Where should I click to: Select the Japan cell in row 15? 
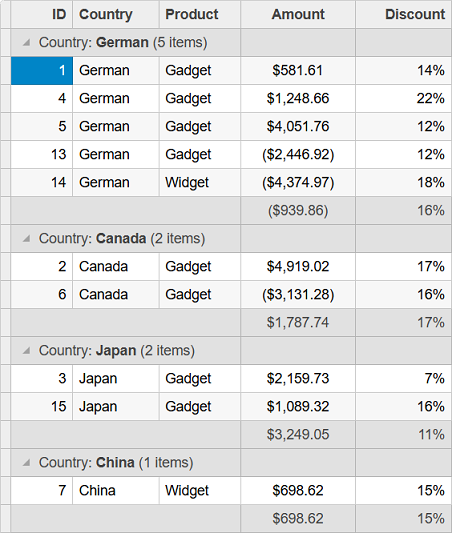116,407
